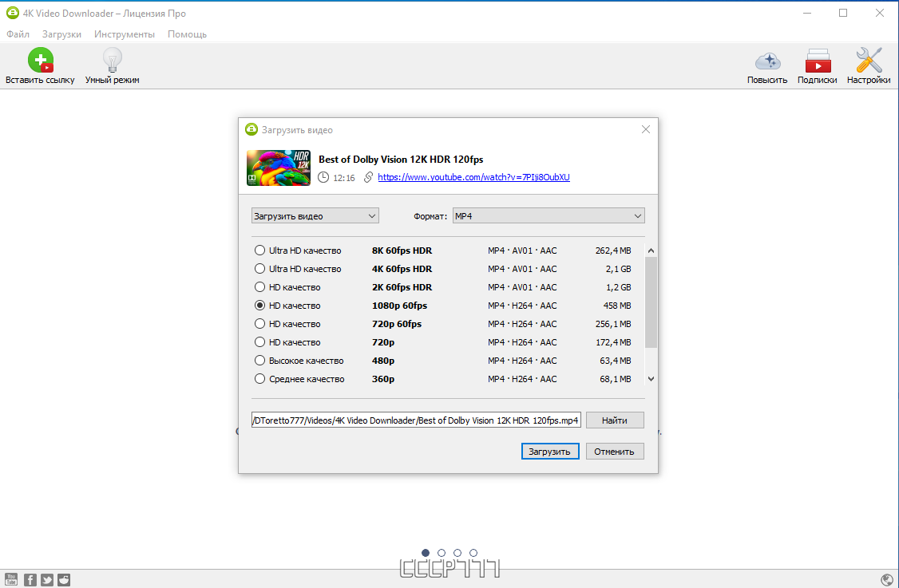This screenshot has height=588, width=899.
Task: Select 8K 60fps HDR quality option
Action: click(x=259, y=251)
